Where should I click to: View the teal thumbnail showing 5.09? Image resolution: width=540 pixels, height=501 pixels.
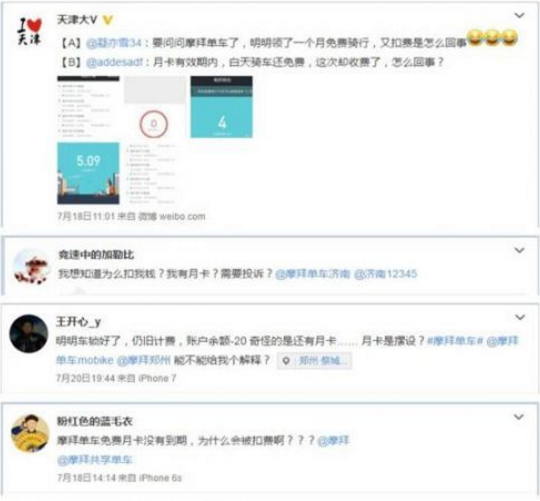[89, 173]
